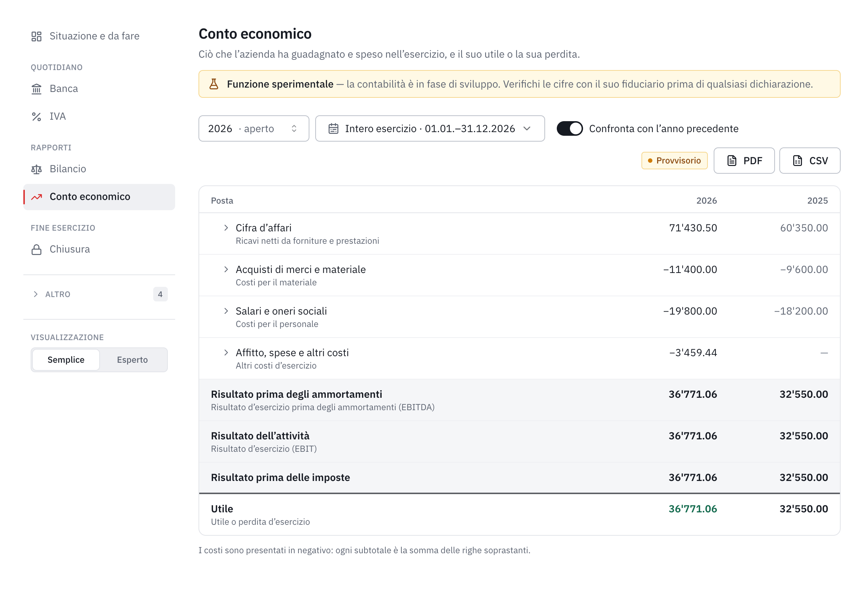Export the report as PDF
Viewport: 864px width, 616px height.
[744, 161]
